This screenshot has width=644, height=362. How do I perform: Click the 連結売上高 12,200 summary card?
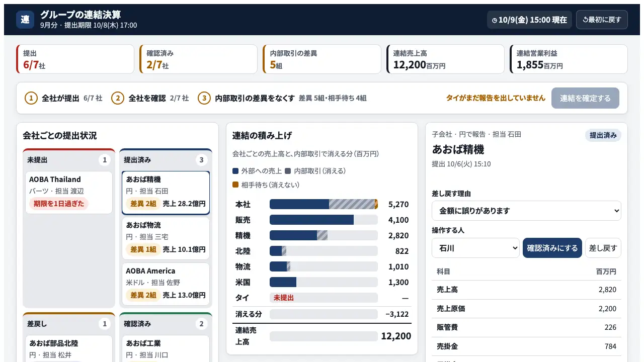(445, 59)
